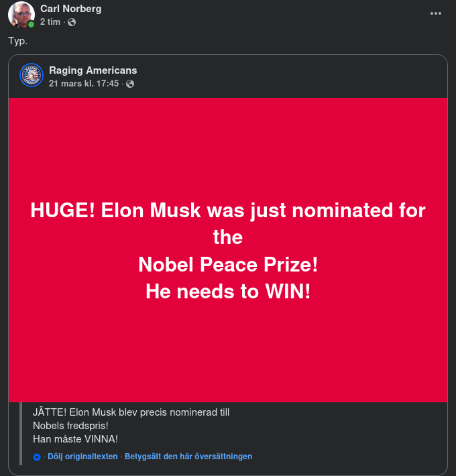The image size is (456, 476).
Task: Click the globe icon next to 21 mars timestamp
Action: 130,84
